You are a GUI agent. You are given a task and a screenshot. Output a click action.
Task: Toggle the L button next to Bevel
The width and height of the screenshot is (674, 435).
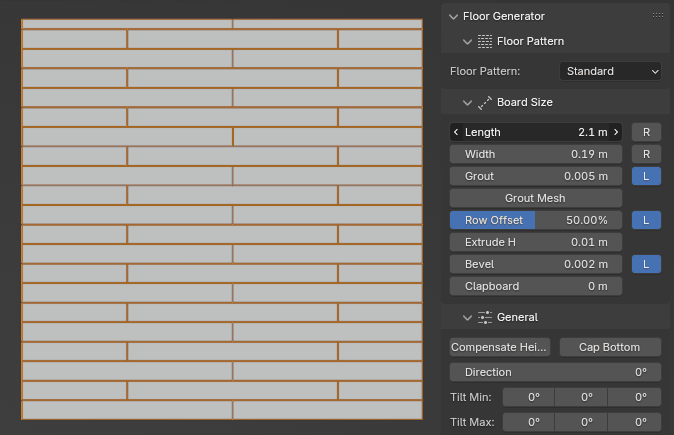[x=646, y=264]
